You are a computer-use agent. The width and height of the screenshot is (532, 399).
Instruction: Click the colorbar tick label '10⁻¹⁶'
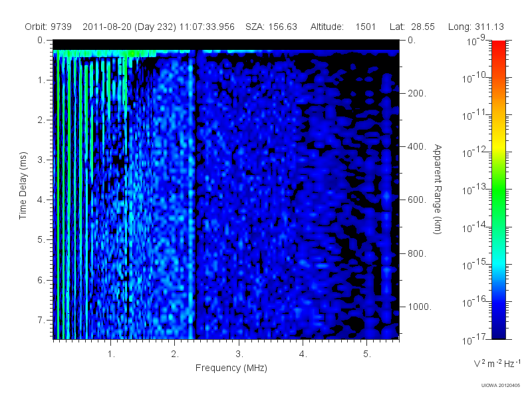[x=475, y=301]
